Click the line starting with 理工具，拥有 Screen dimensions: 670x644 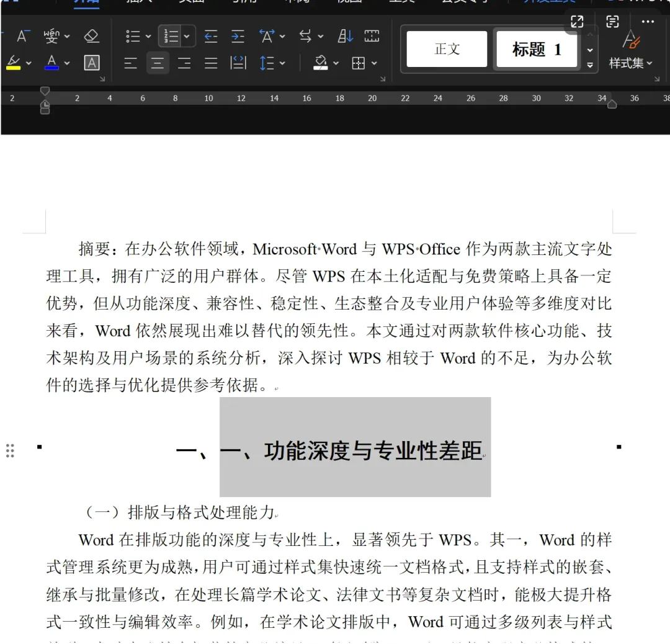pyautogui.click(x=329, y=277)
